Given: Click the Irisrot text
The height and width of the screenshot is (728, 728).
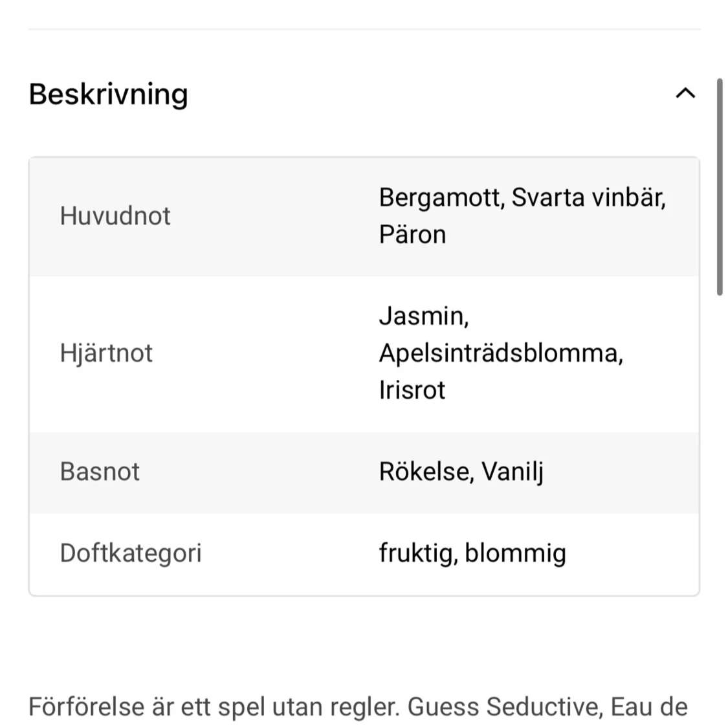Looking at the screenshot, I should (x=412, y=390).
